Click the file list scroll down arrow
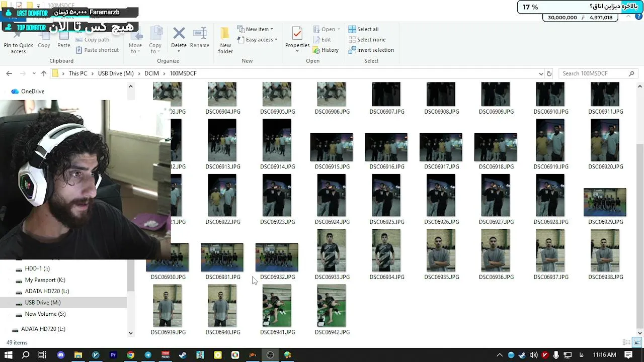The height and width of the screenshot is (362, 644). (x=640, y=333)
